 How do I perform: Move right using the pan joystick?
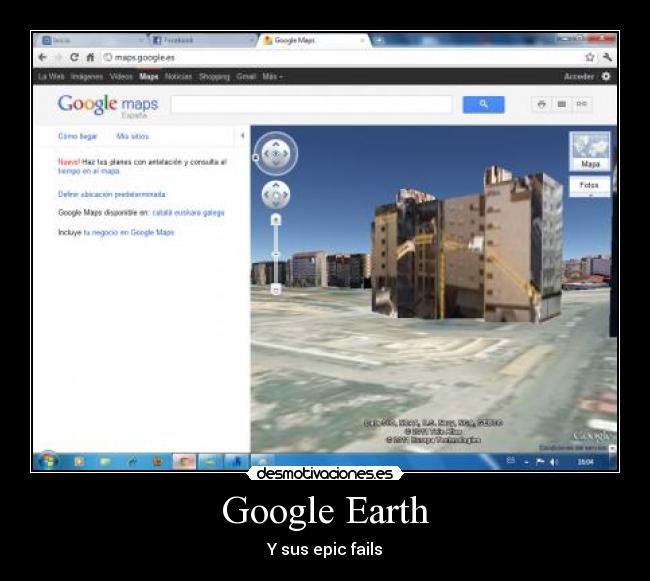285,194
